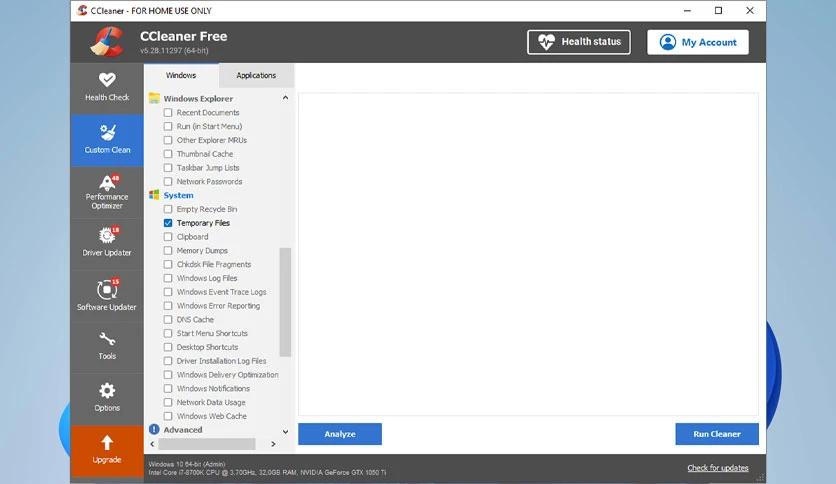Check the DNS Cache checkbox
The image size is (836, 484).
point(168,319)
